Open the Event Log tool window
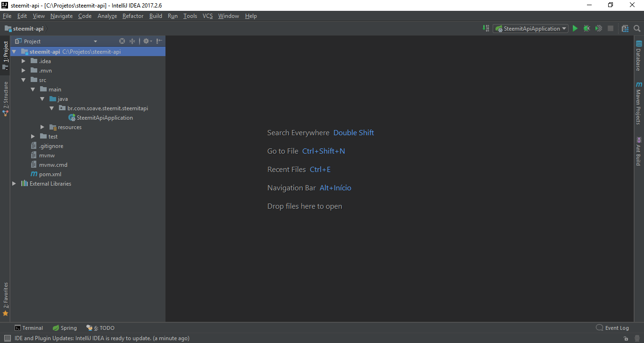 612,328
